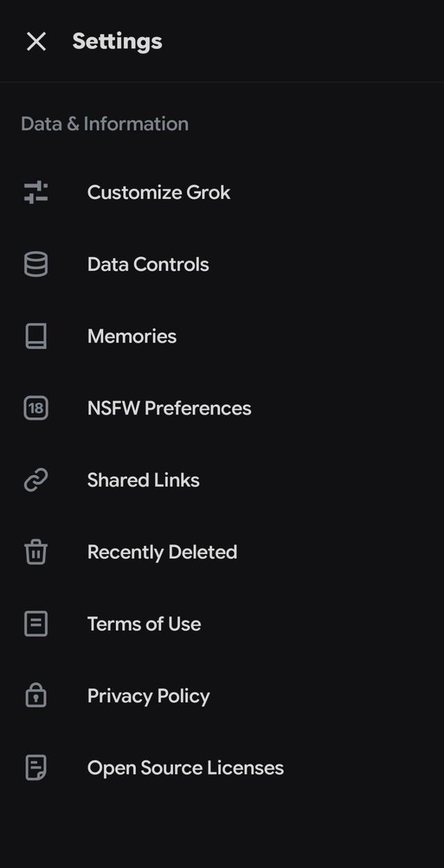444x868 pixels.
Task: Open NSFW Preferences
Action: tap(169, 408)
